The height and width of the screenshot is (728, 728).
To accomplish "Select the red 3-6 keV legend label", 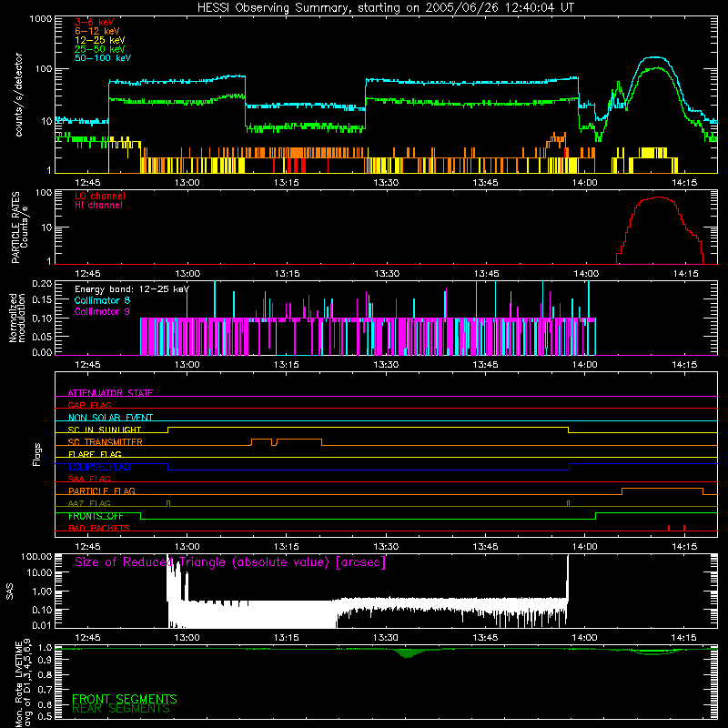I will click(x=94, y=22).
